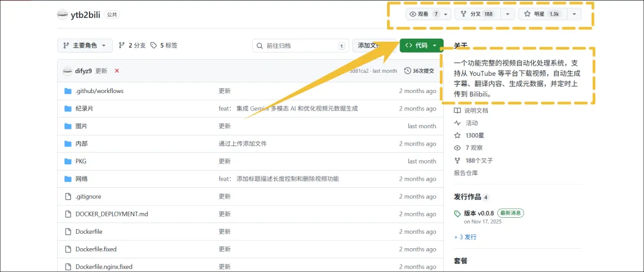
Task: Focus the 前往归档 file search field
Action: click(x=301, y=45)
